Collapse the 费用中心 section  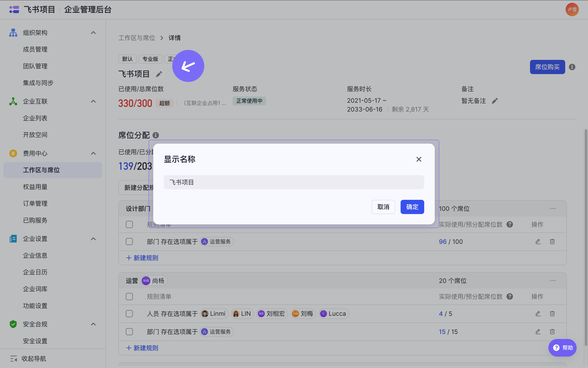point(93,153)
